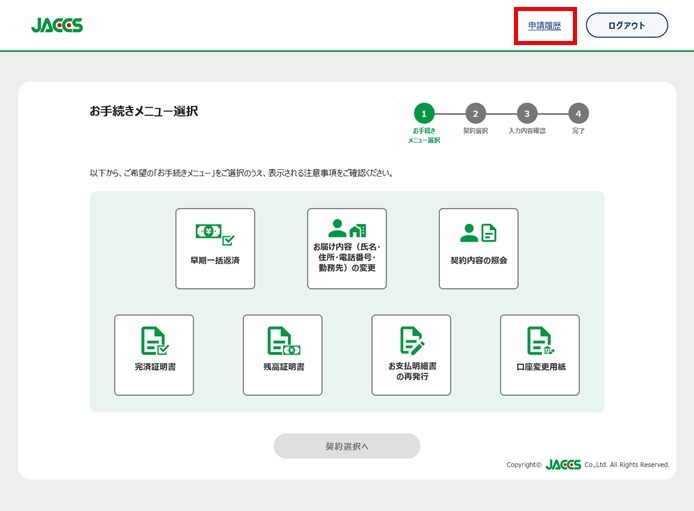Click the step 4 完了 circle
The width and height of the screenshot is (694, 511).
(578, 113)
